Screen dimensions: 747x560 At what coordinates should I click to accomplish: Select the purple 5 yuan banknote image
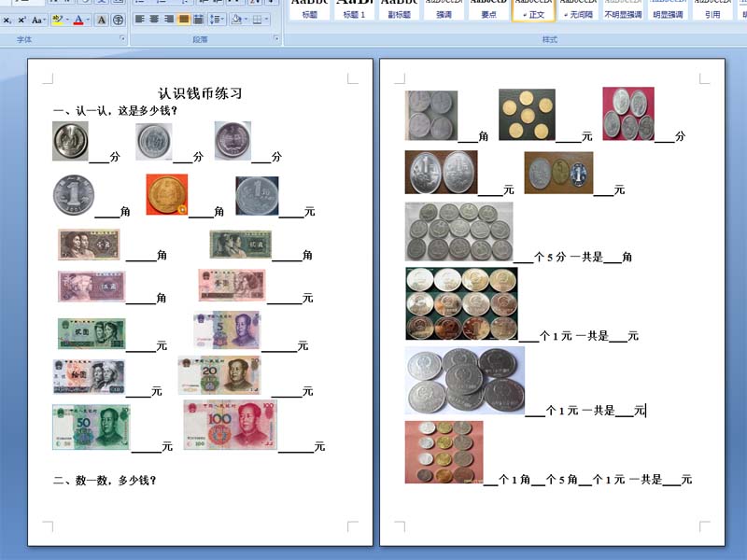(227, 330)
